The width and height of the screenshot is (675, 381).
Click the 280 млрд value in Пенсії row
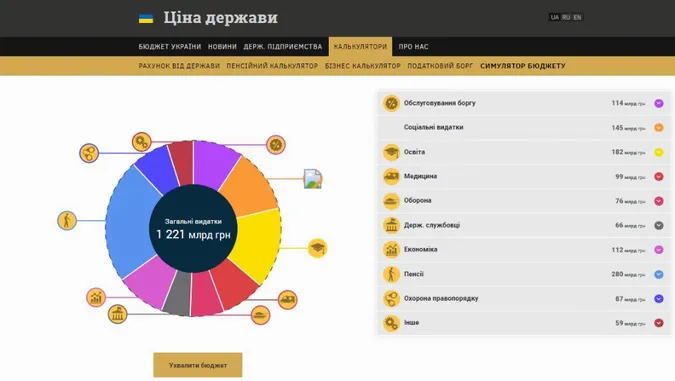(628, 274)
